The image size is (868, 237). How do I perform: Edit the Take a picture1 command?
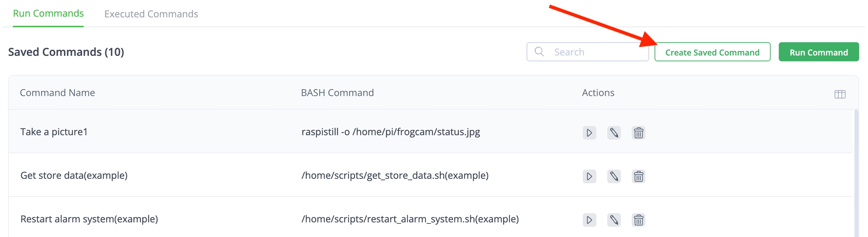[x=614, y=133]
